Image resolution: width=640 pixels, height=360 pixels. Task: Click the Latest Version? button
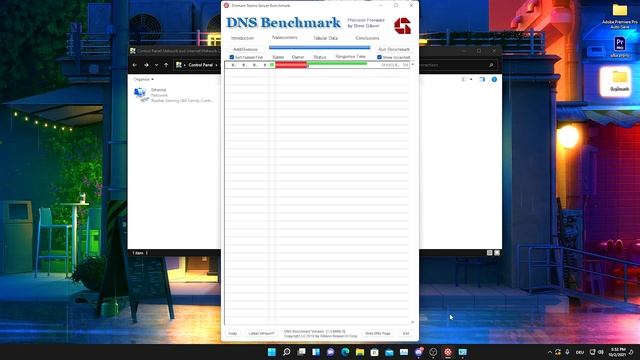(261, 333)
